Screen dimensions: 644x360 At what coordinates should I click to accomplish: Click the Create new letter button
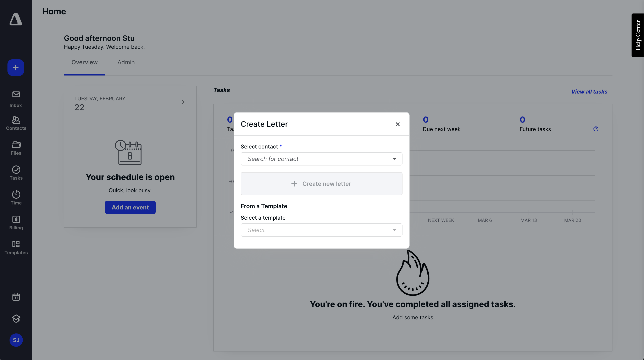click(321, 184)
